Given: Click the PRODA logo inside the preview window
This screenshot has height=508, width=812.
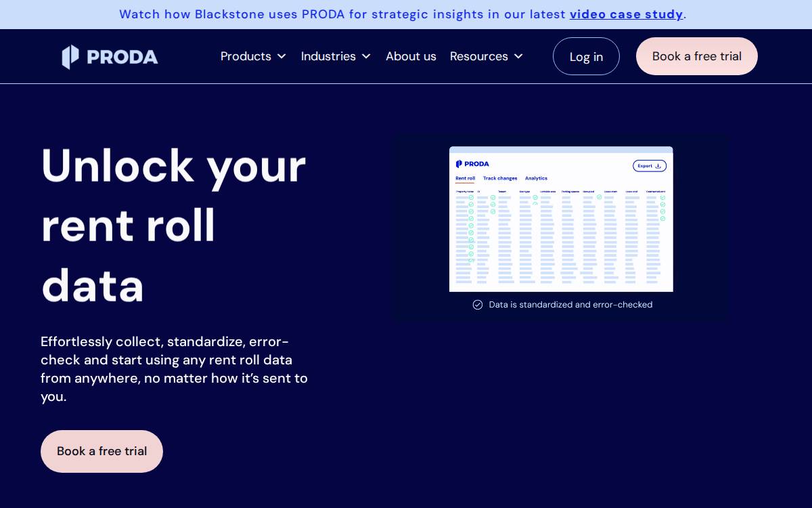Looking at the screenshot, I should [x=472, y=164].
